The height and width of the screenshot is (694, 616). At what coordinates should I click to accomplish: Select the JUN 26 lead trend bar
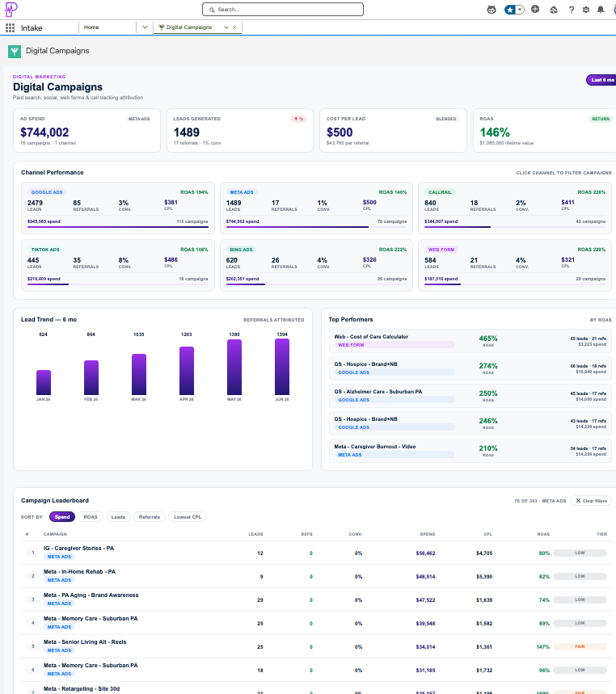point(282,367)
